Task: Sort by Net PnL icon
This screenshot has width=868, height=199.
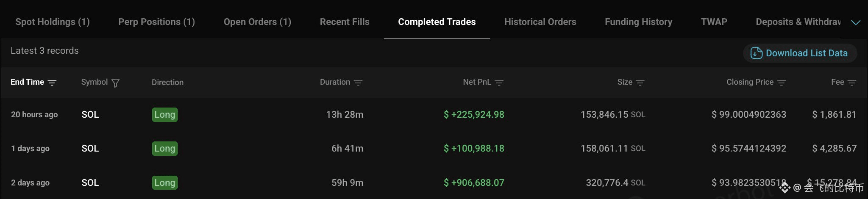Action: (x=499, y=83)
